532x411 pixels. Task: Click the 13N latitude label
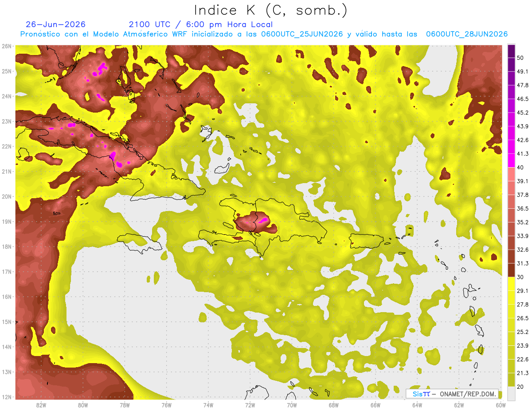[x=7, y=372]
